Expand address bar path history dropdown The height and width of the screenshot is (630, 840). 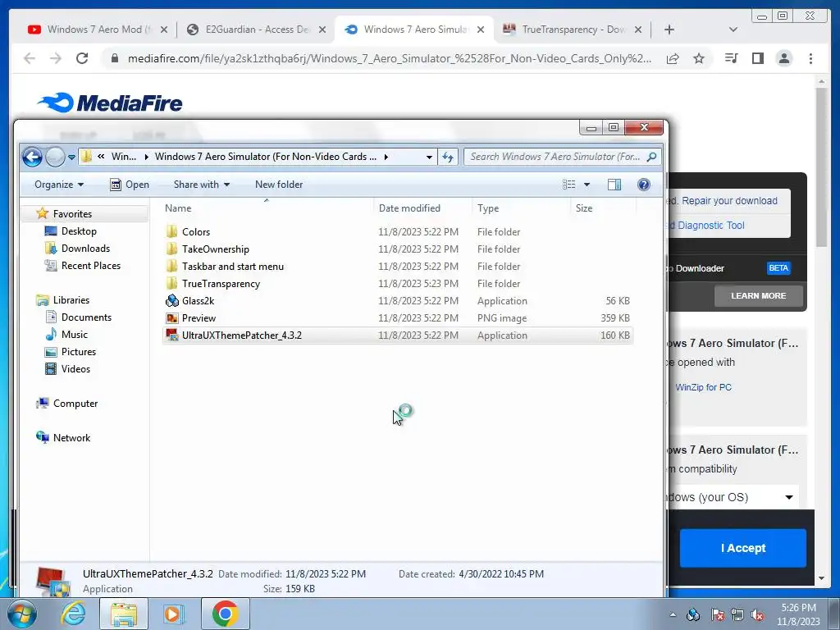428,157
